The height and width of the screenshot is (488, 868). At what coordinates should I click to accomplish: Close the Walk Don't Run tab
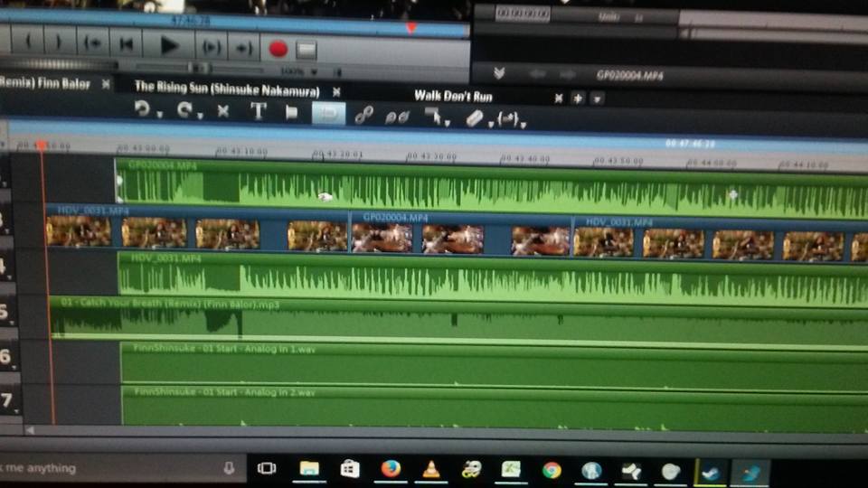pyautogui.click(x=558, y=99)
